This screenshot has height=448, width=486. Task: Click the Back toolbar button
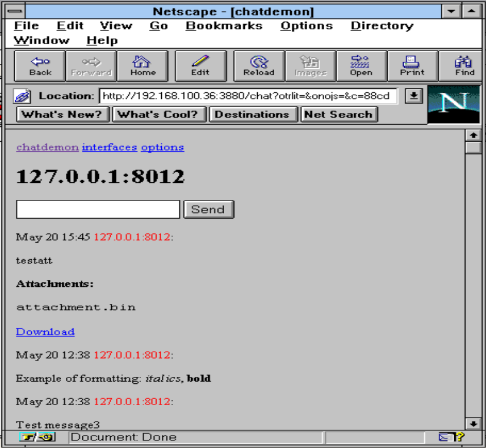click(x=40, y=66)
